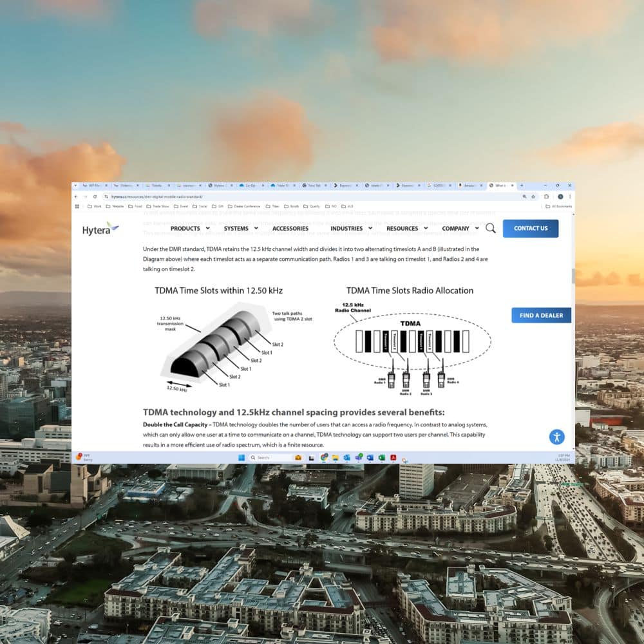Expand the INDUSTRIES menu chevron
The width and height of the screenshot is (644, 644).
[x=370, y=229]
